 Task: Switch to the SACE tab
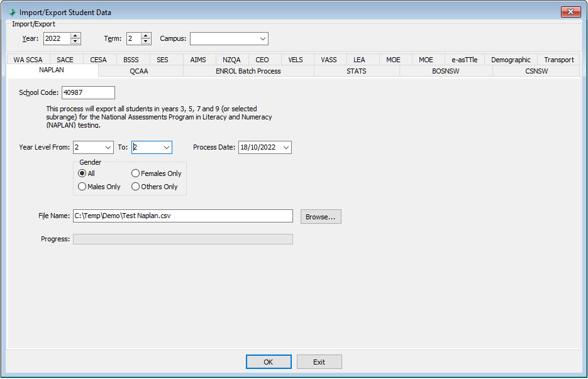pos(65,60)
